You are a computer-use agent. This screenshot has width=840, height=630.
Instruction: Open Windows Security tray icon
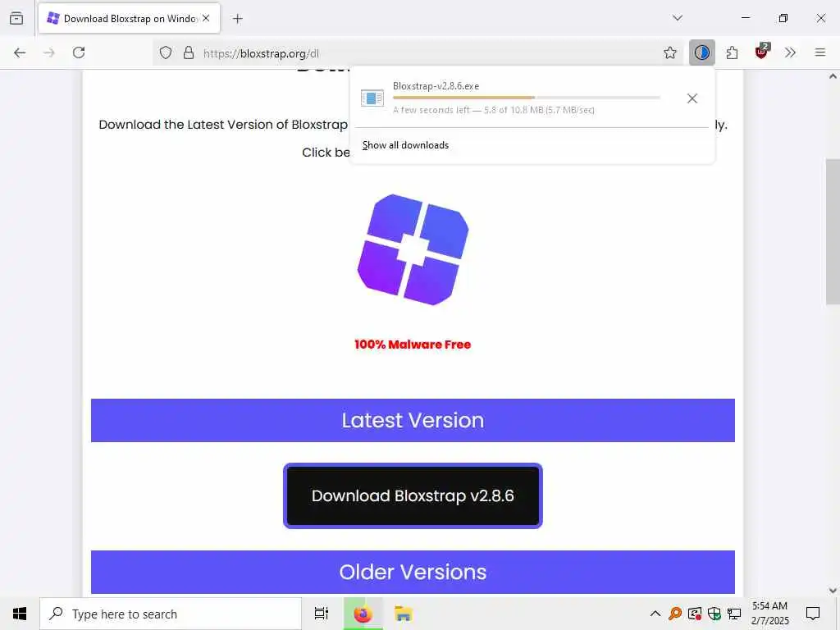[714, 614]
